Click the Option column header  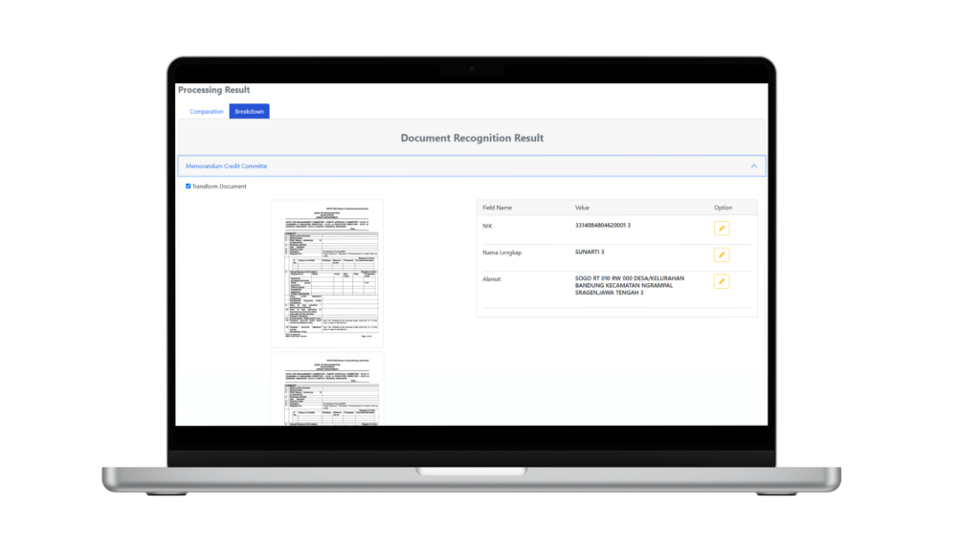pyautogui.click(x=723, y=208)
